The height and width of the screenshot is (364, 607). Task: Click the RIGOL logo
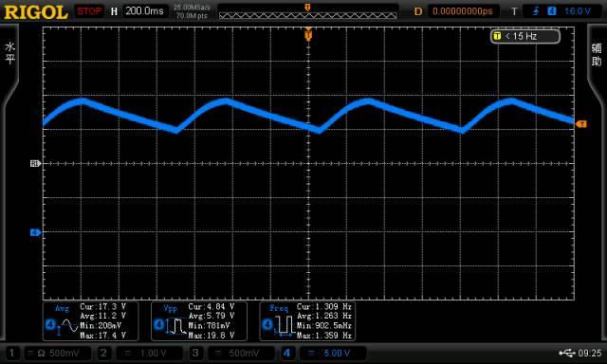(x=36, y=11)
